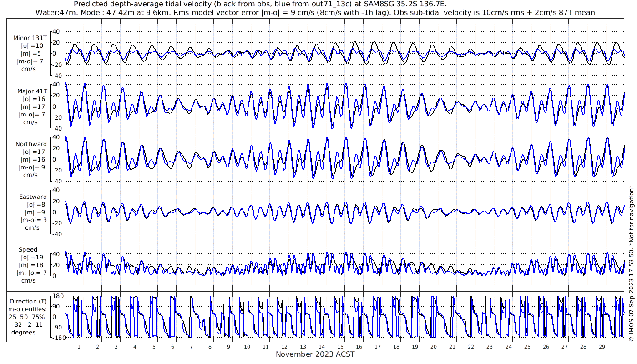Click day tick label '5' on time axis
The image size is (637, 364).
click(x=154, y=346)
